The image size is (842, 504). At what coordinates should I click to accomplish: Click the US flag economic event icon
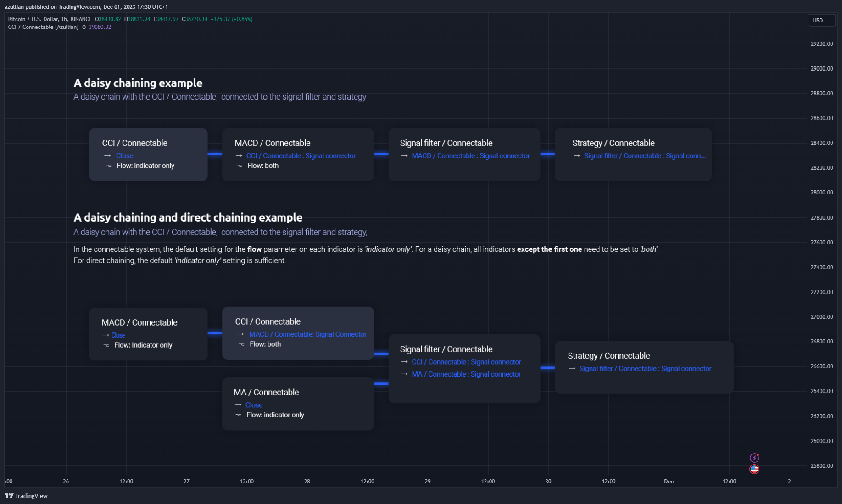754,469
